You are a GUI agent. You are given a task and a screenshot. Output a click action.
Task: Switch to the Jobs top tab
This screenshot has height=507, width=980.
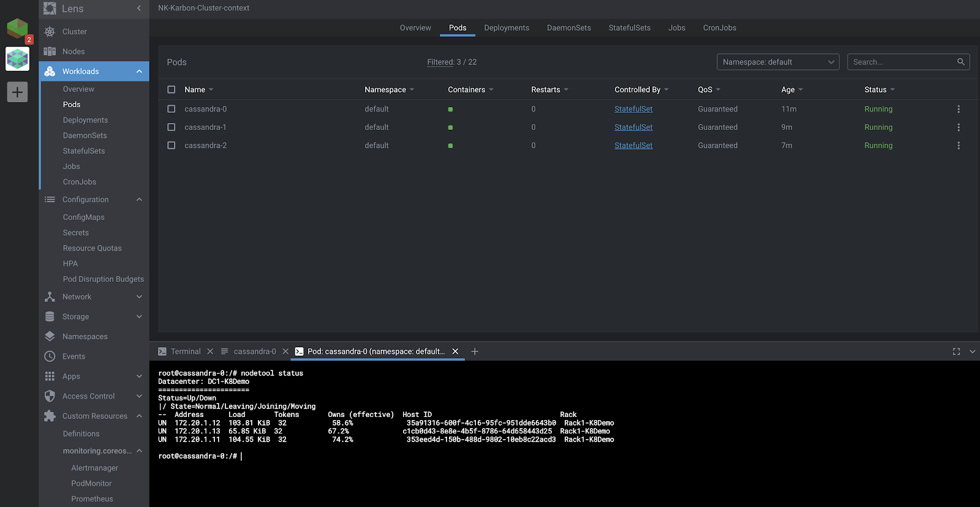click(677, 28)
